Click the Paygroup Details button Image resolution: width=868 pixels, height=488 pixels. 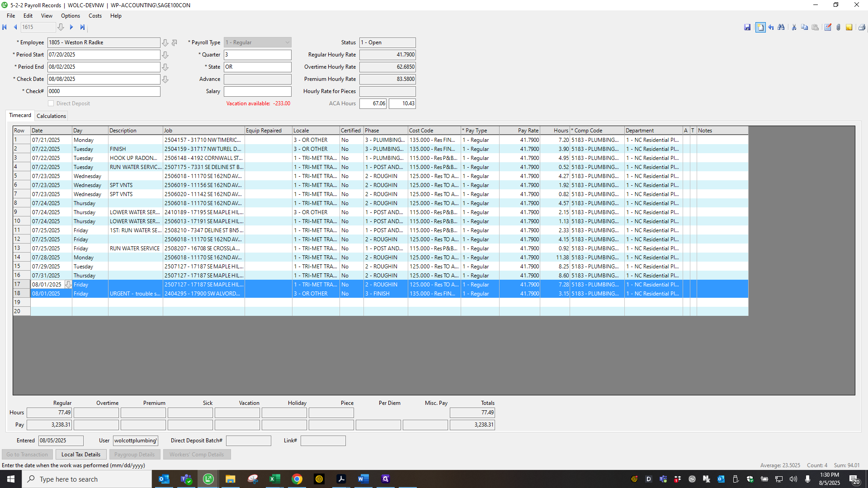tap(134, 455)
